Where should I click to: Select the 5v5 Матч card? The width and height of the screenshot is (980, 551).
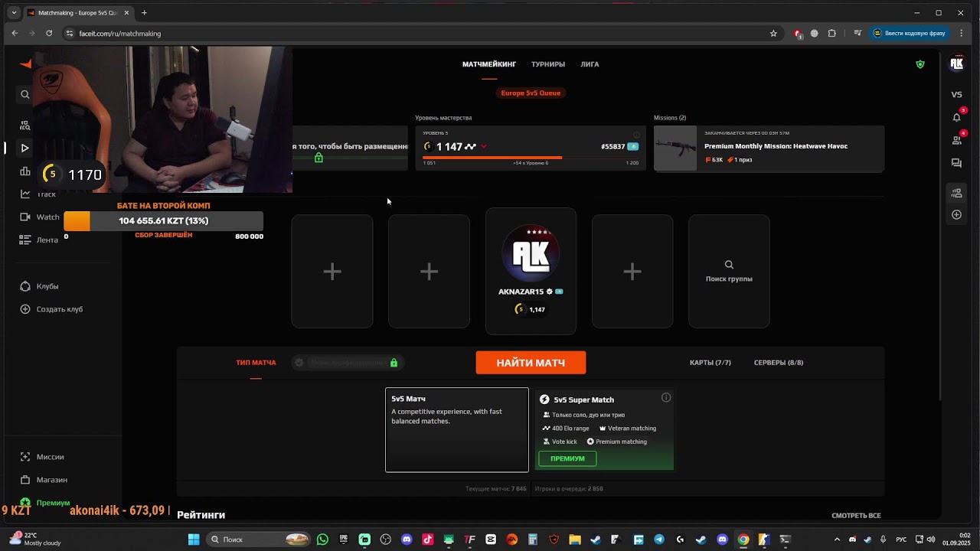point(457,430)
